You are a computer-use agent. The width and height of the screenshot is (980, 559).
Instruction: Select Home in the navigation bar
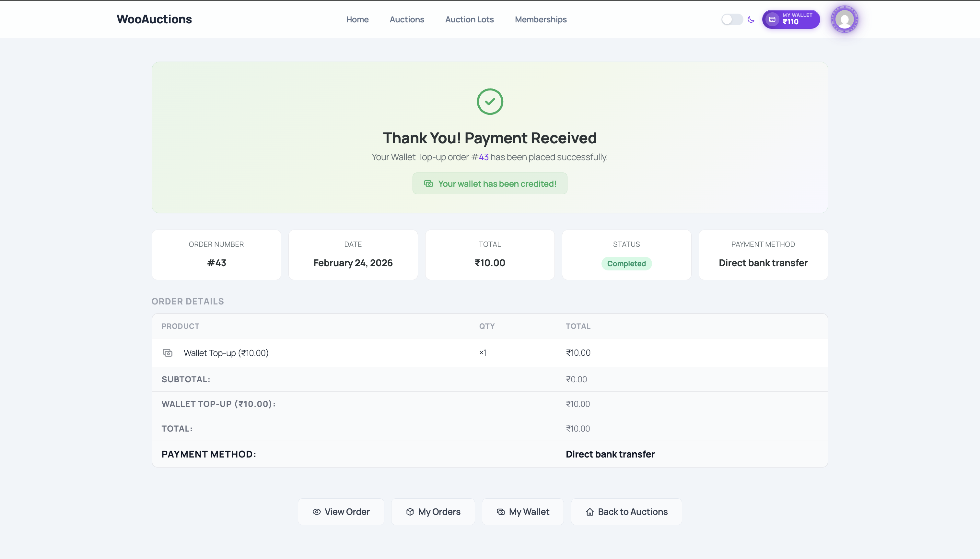coord(357,19)
